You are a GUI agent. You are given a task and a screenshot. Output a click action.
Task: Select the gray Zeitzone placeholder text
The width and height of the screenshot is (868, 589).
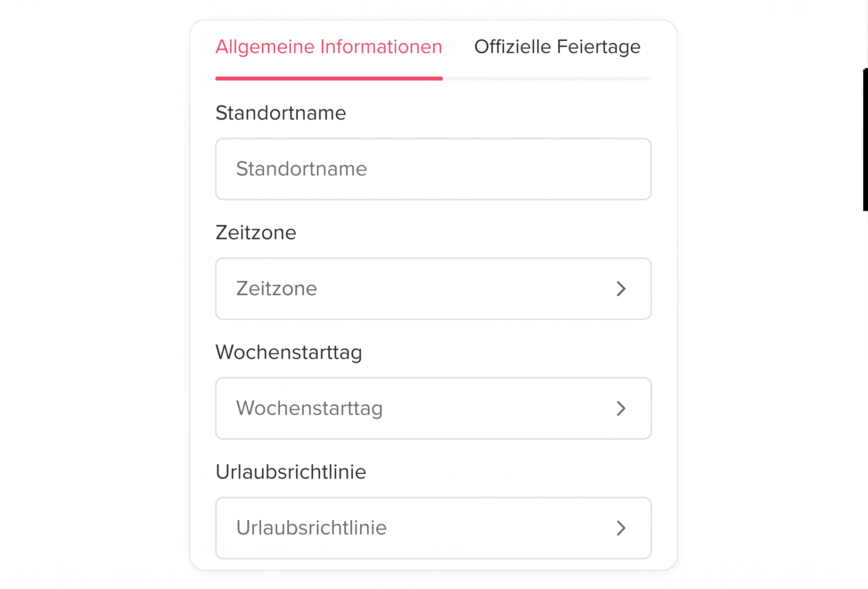tap(276, 289)
